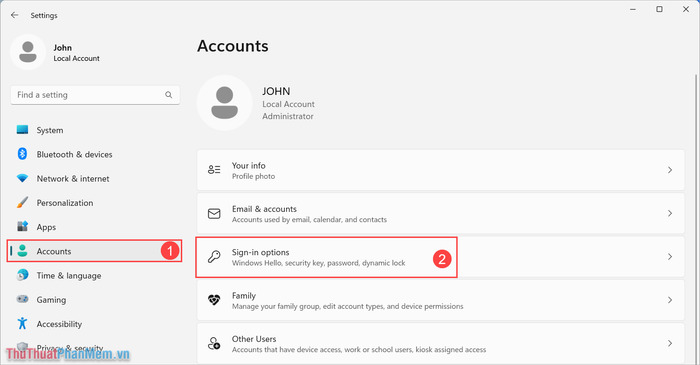
Task: Open Bluetooth & devices via its icon
Action: coord(22,154)
